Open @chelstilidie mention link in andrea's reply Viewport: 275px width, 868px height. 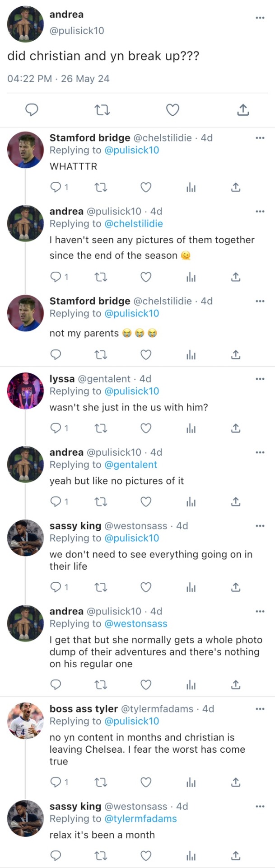click(133, 224)
